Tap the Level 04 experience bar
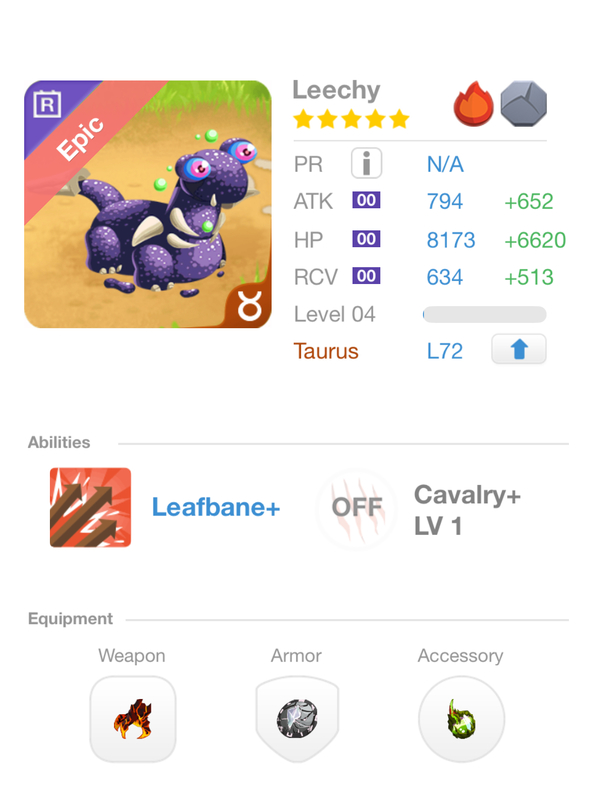This screenshot has width=591, height=800. [x=484, y=314]
